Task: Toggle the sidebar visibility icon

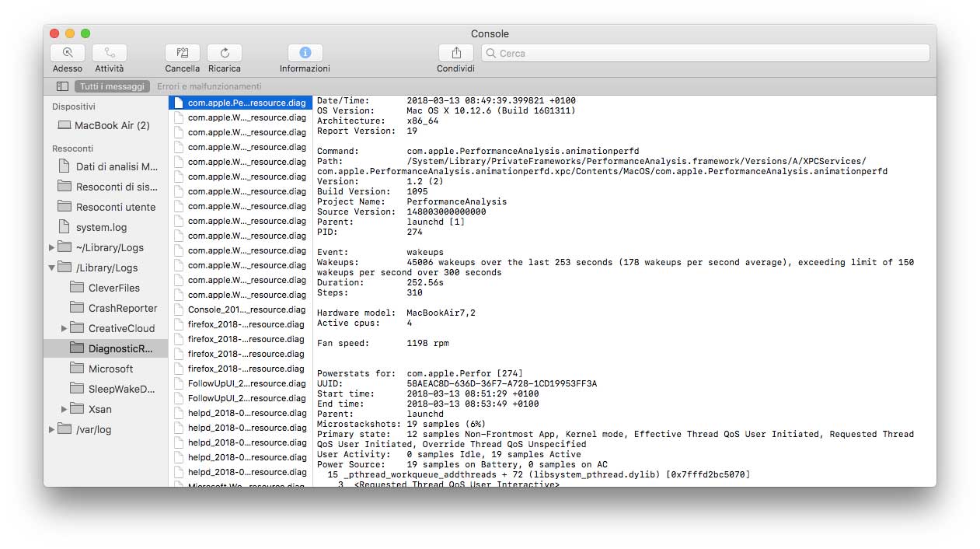Action: tap(62, 86)
